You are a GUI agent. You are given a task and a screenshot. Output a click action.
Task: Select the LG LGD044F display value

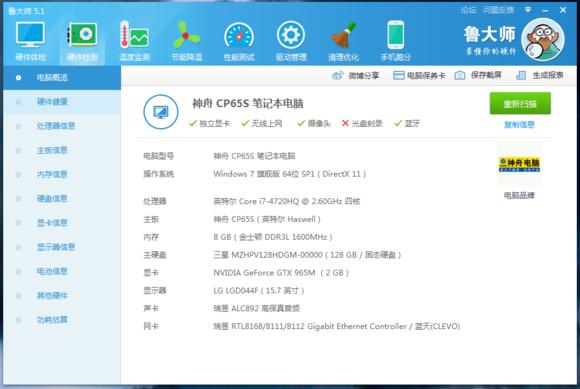pyautogui.click(x=259, y=291)
